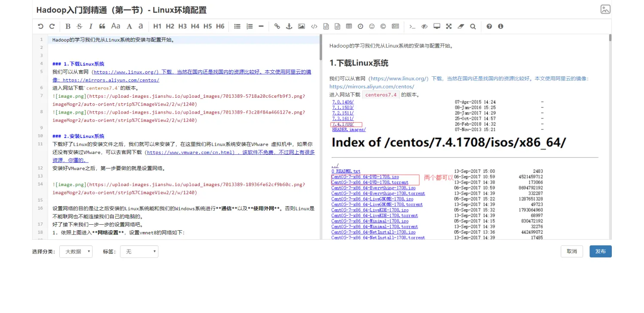The width and height of the screenshot is (644, 313).
Task: Open the mirrors.aliyun.com/centos link in preview
Action: click(x=372, y=87)
